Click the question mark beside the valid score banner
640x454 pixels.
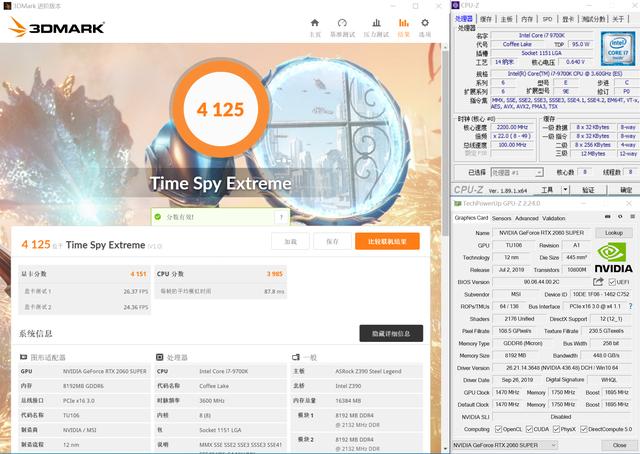click(281, 217)
